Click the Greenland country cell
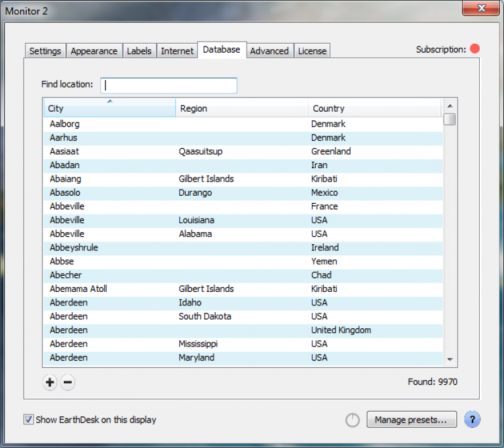The width and height of the screenshot is (504, 448). click(x=331, y=151)
